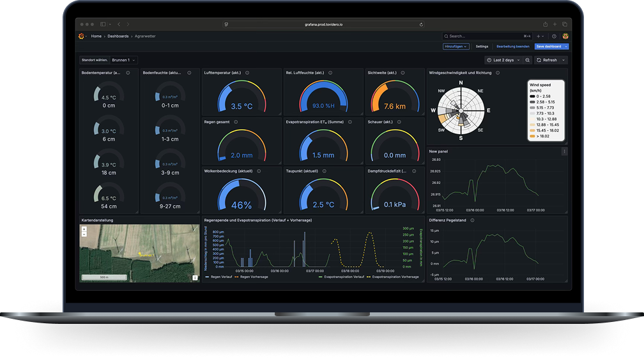Expand the Grafana logo menu chevron
This screenshot has height=359, width=644.
pos(86,36)
